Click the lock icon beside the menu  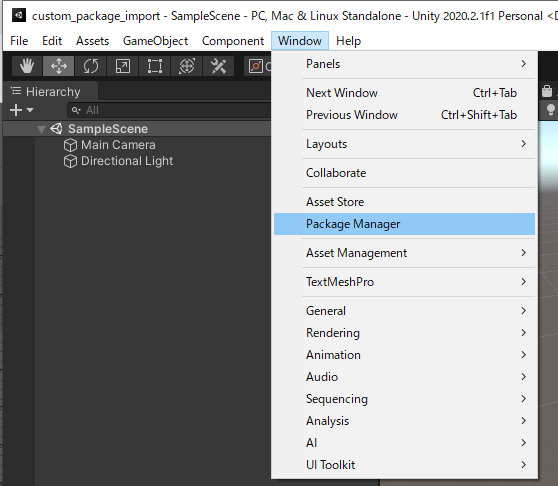[547, 91]
